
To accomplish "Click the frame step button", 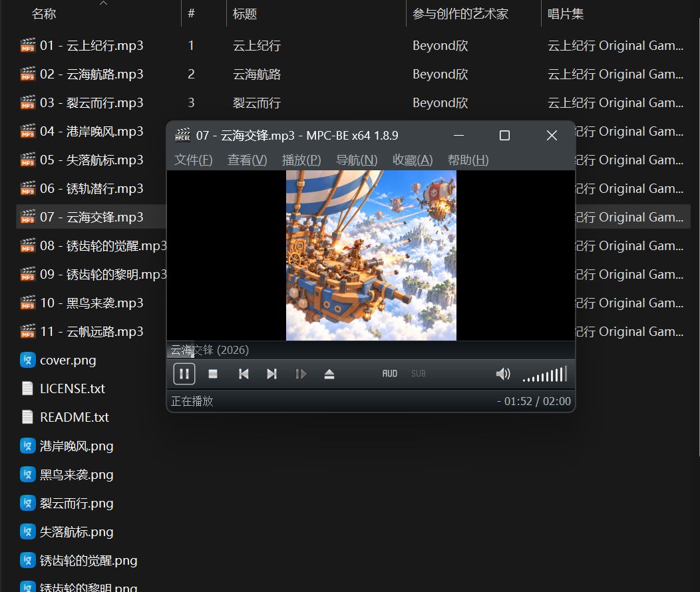I will click(301, 374).
